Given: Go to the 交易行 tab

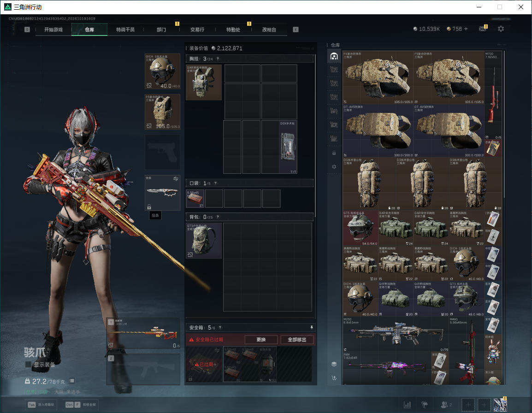Looking at the screenshot, I should coord(197,29).
